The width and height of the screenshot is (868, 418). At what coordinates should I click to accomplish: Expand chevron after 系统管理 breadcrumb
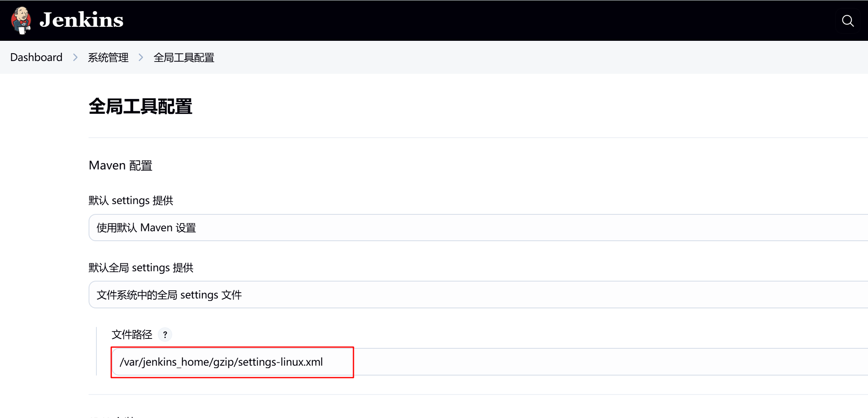click(141, 57)
